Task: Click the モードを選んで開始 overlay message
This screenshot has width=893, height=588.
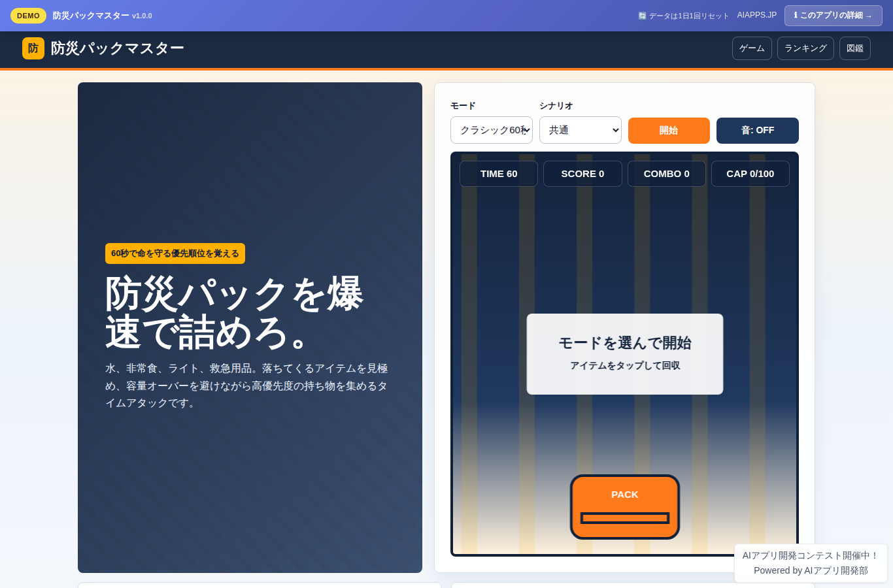Action: (625, 343)
